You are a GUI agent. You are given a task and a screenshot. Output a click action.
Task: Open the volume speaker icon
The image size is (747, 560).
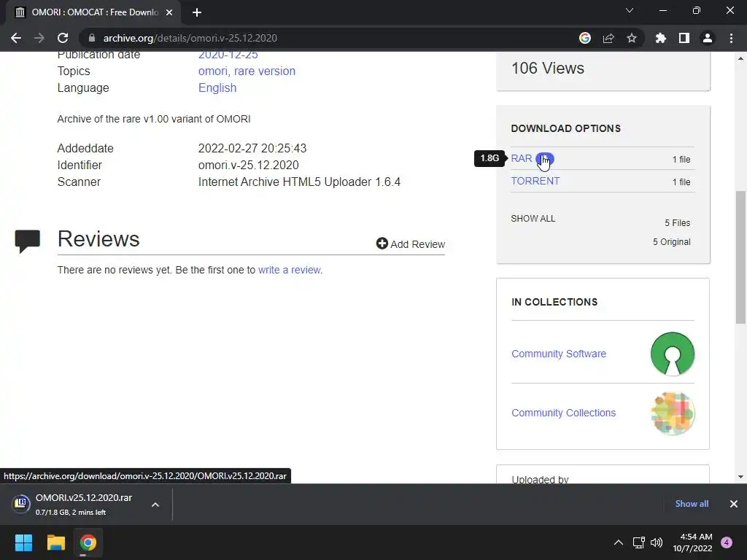click(657, 542)
